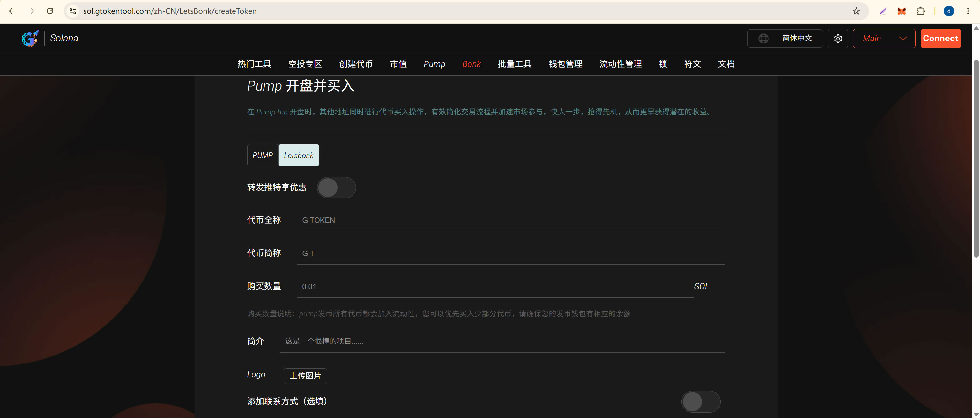Click the page vertical scrollbar thumb

pos(976,158)
